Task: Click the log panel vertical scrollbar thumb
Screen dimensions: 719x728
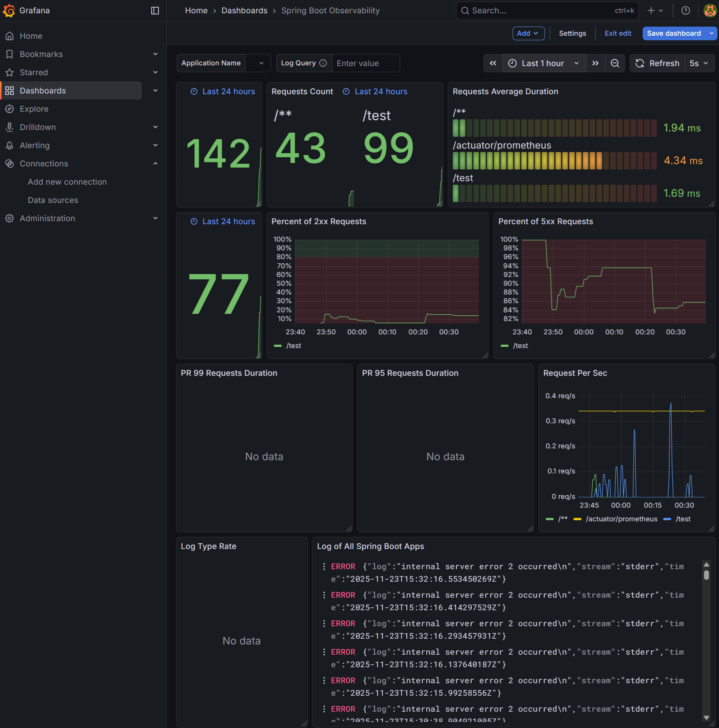Action: 706,575
